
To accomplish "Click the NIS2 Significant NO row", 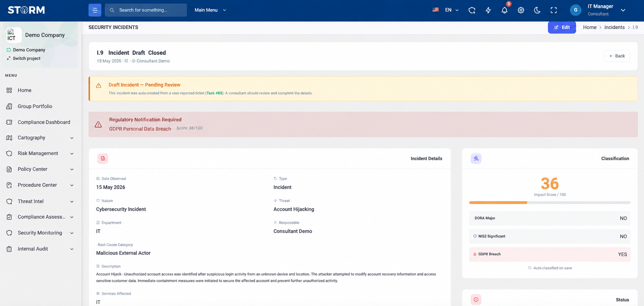I will [550, 236].
